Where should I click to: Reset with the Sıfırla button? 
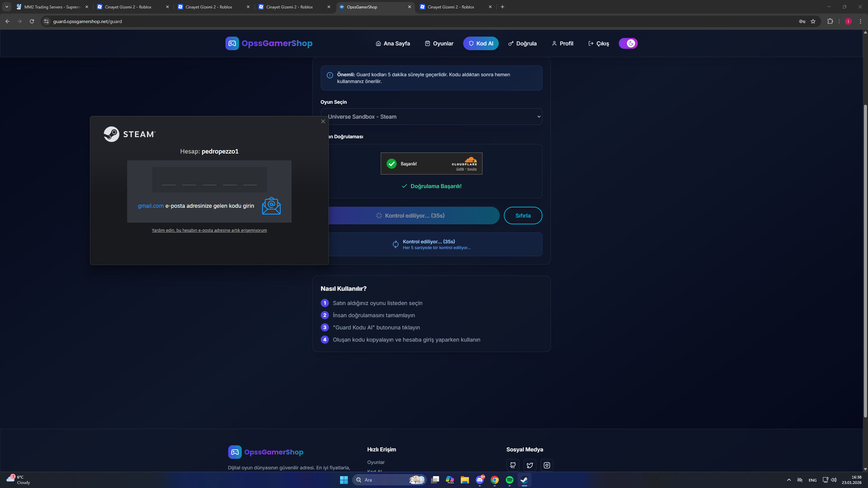523,216
